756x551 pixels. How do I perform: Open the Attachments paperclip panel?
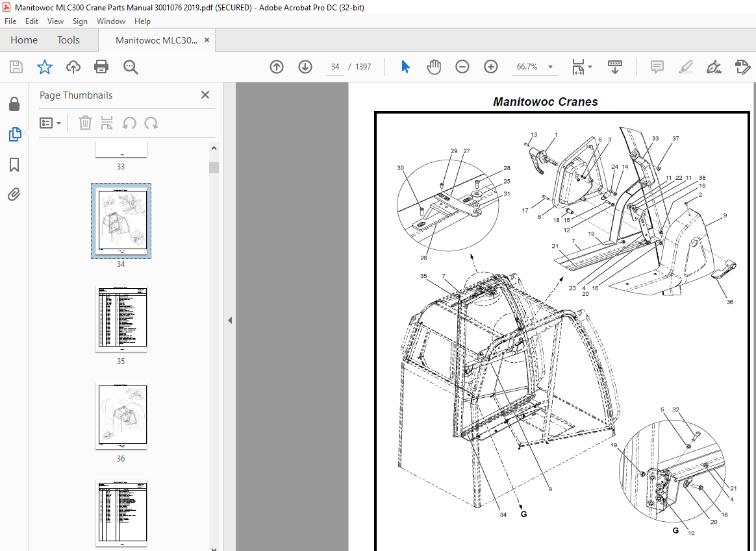14,195
